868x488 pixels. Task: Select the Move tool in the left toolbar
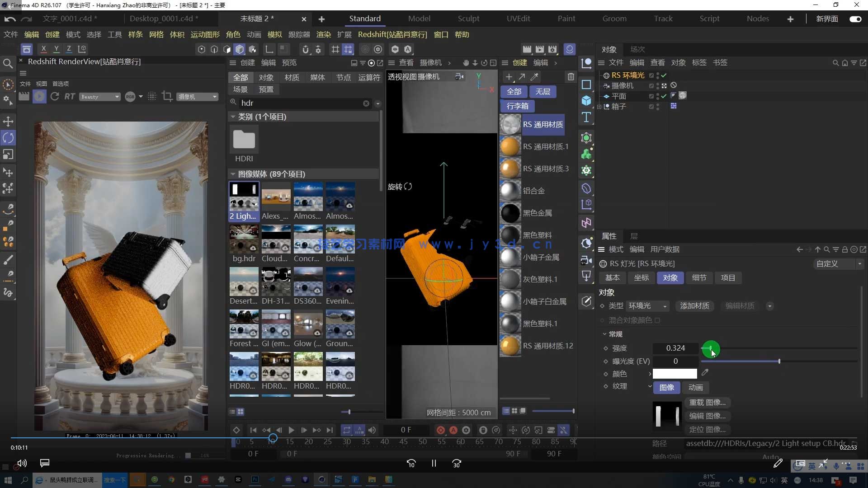(x=8, y=121)
